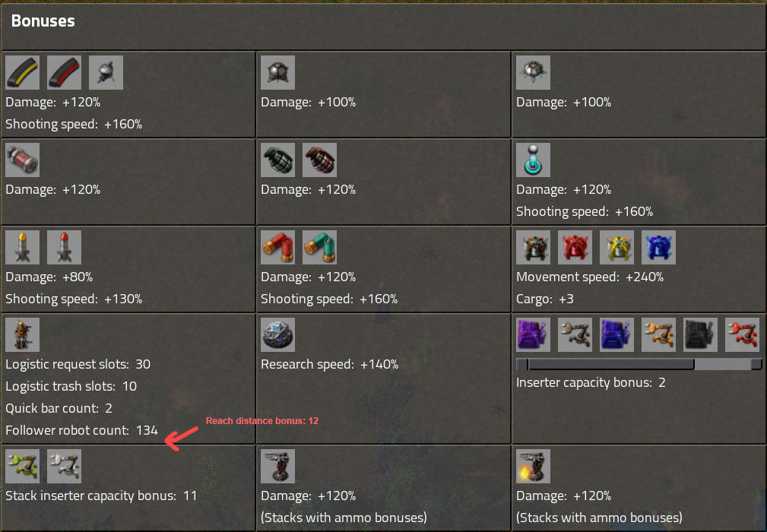Select the red piercing rounds magazine icon

click(x=64, y=72)
